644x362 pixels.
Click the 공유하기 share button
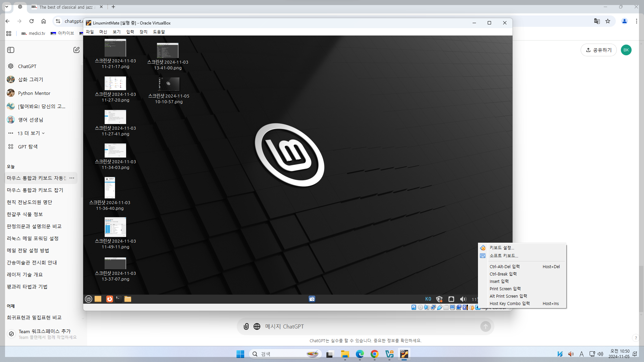[599, 50]
